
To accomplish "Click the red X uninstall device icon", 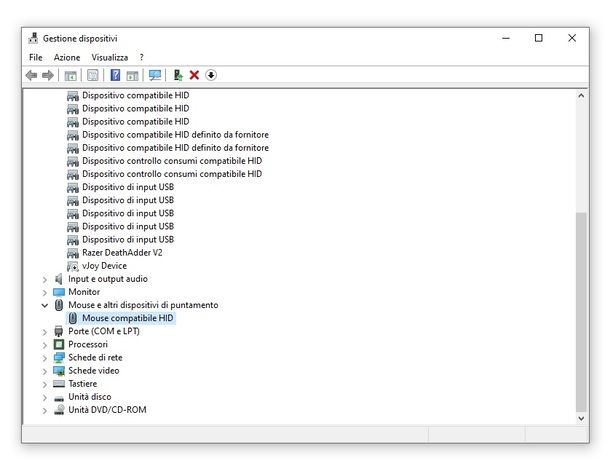I will 194,75.
